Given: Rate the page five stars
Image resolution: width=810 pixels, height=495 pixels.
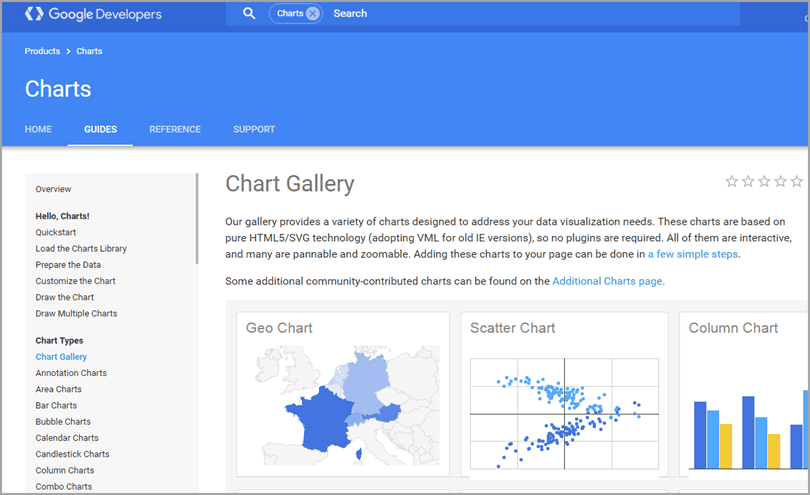Looking at the screenshot, I should pyautogui.click(x=797, y=181).
